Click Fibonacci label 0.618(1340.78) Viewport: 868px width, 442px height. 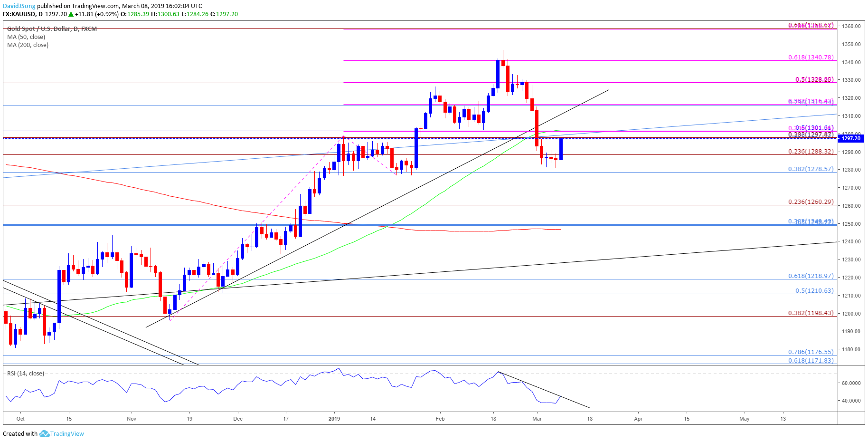point(811,58)
